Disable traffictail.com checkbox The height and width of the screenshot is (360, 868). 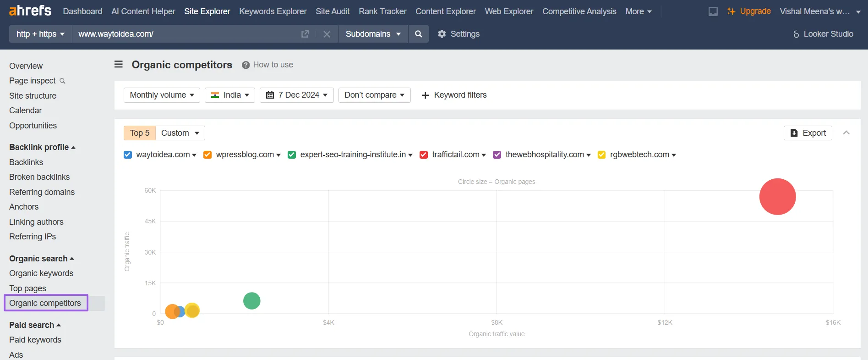click(x=424, y=155)
